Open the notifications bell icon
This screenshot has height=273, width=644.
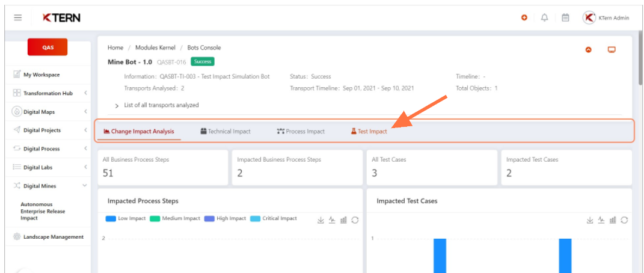pos(545,17)
